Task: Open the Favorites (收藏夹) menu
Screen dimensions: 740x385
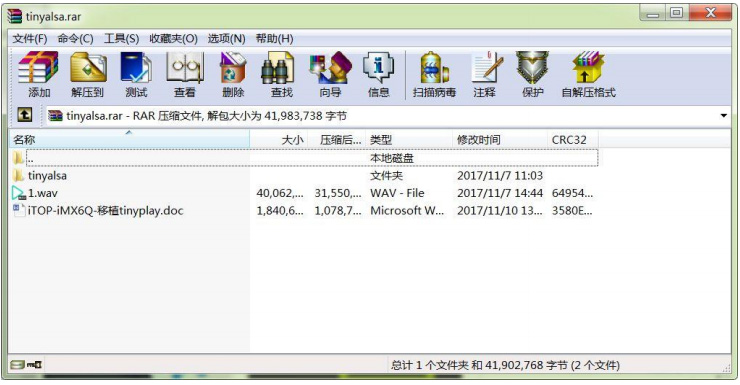Action: click(x=173, y=39)
